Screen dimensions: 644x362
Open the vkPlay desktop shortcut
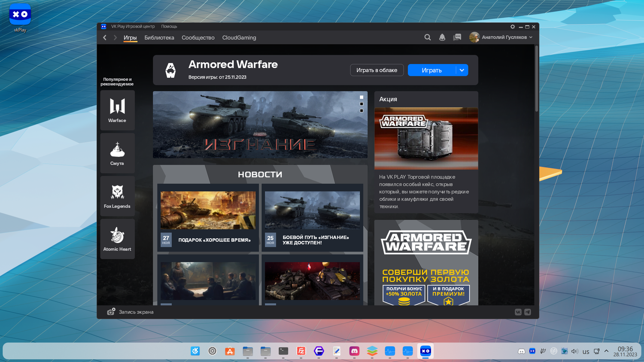click(x=20, y=18)
